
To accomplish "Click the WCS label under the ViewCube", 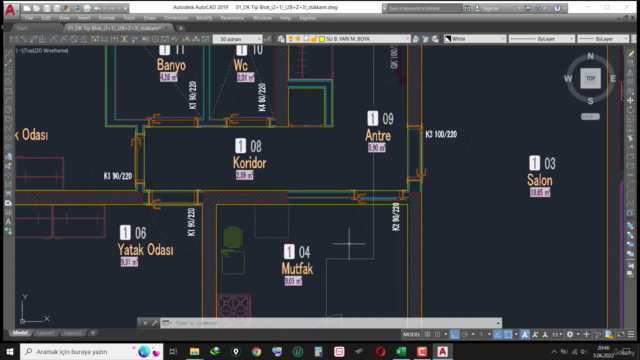I will click(x=590, y=116).
